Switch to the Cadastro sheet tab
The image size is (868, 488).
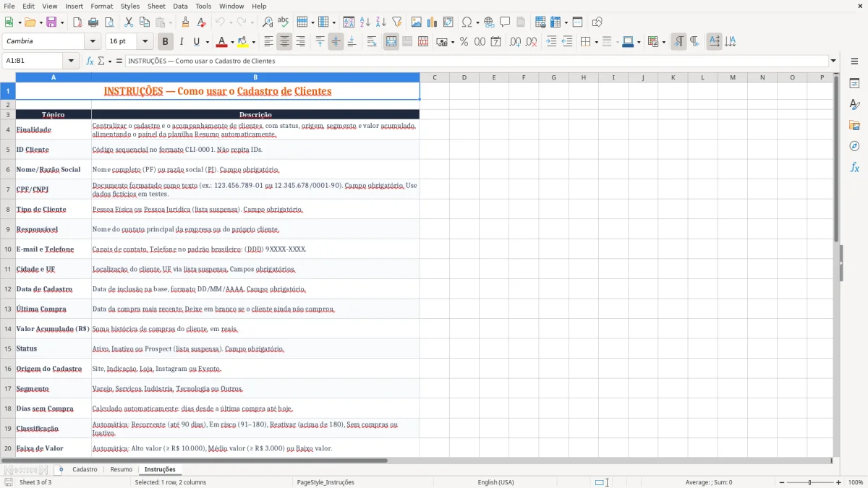(85, 470)
